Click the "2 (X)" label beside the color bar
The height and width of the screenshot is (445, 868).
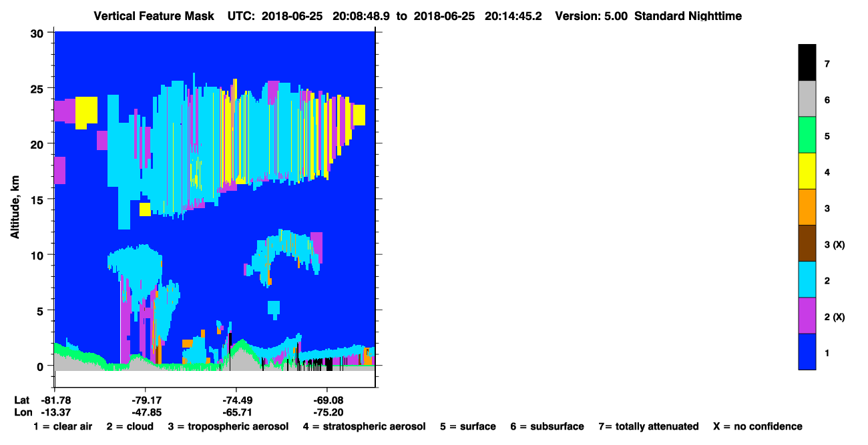(835, 317)
